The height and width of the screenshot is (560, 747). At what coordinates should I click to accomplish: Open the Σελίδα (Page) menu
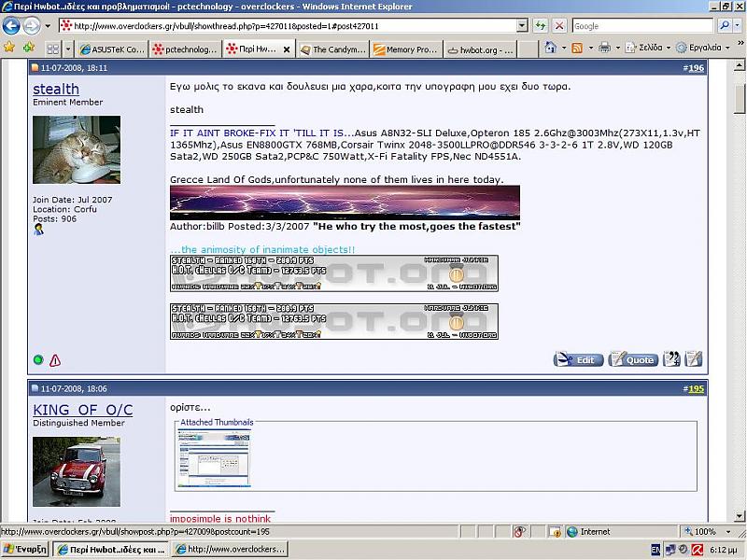pyautogui.click(x=648, y=48)
